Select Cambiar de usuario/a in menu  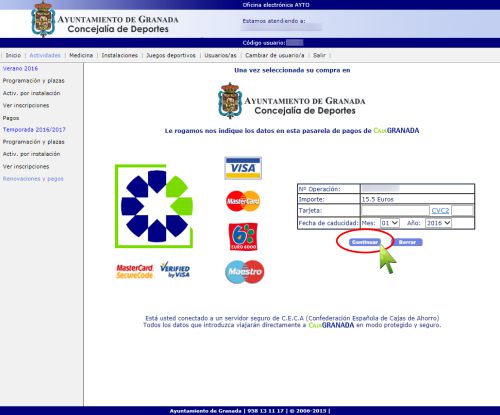(275, 55)
